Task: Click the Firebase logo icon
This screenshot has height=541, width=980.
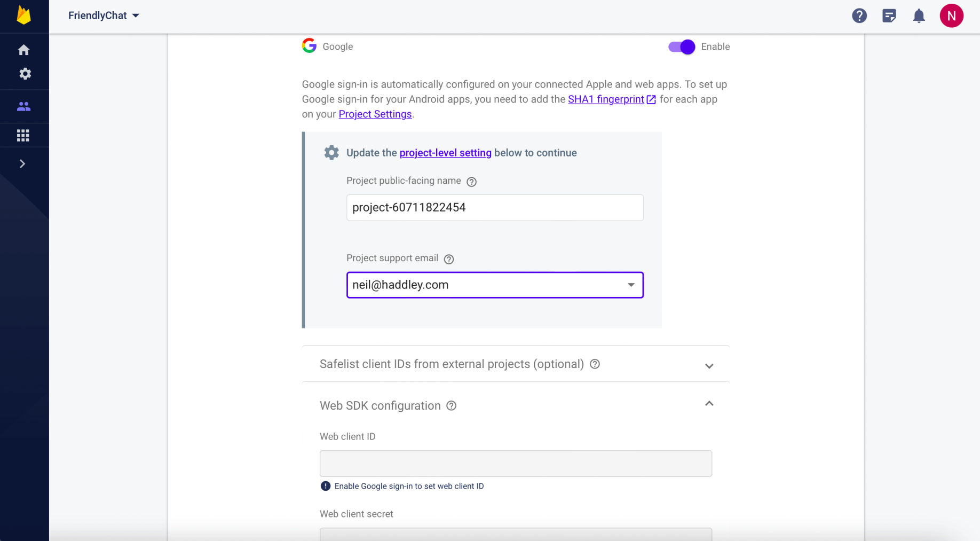Action: point(24,15)
